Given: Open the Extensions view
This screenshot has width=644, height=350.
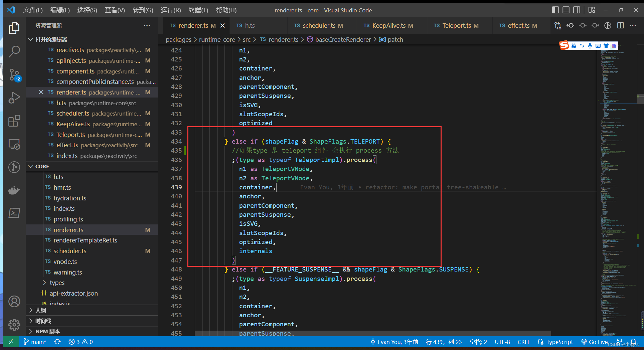Looking at the screenshot, I should click(x=14, y=121).
